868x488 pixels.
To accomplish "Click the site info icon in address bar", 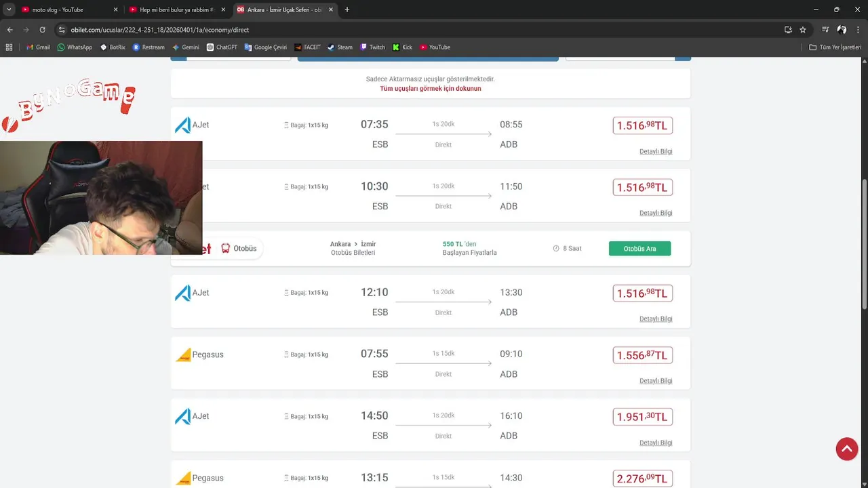I will point(62,30).
